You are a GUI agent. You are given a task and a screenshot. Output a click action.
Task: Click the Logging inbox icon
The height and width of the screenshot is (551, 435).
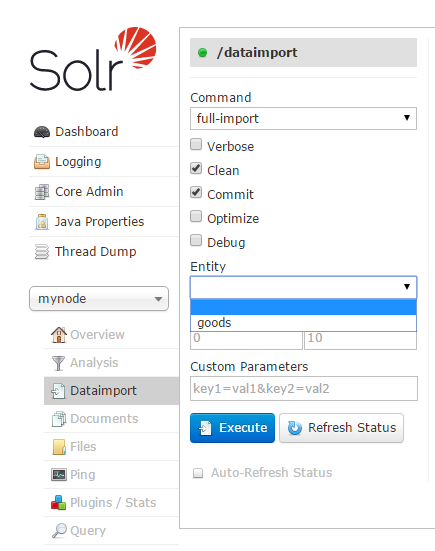(42, 162)
